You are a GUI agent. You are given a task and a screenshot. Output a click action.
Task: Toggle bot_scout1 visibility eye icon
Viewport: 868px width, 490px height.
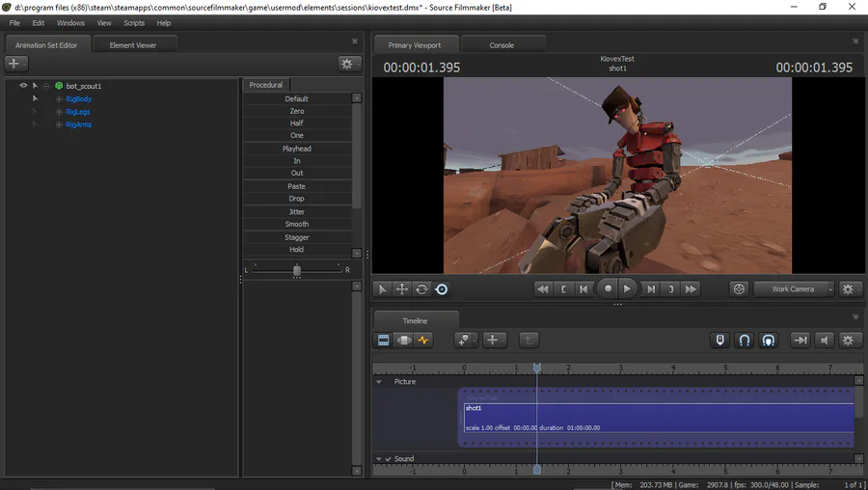[x=23, y=85]
